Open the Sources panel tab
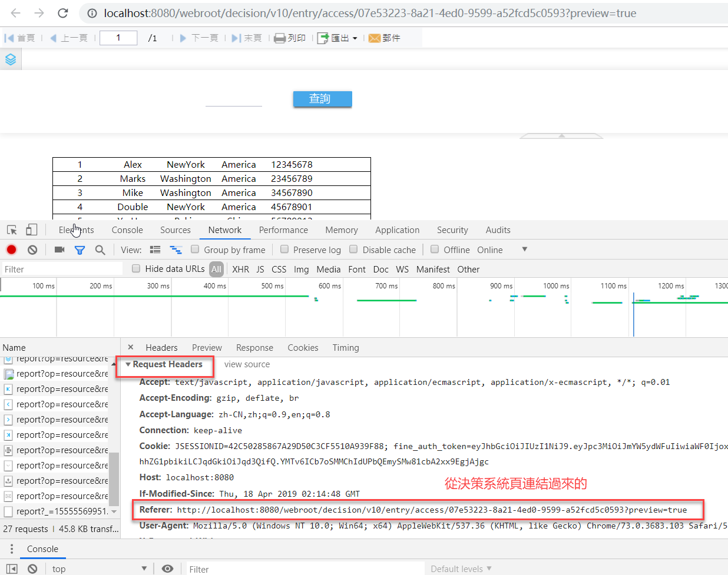 coord(175,230)
